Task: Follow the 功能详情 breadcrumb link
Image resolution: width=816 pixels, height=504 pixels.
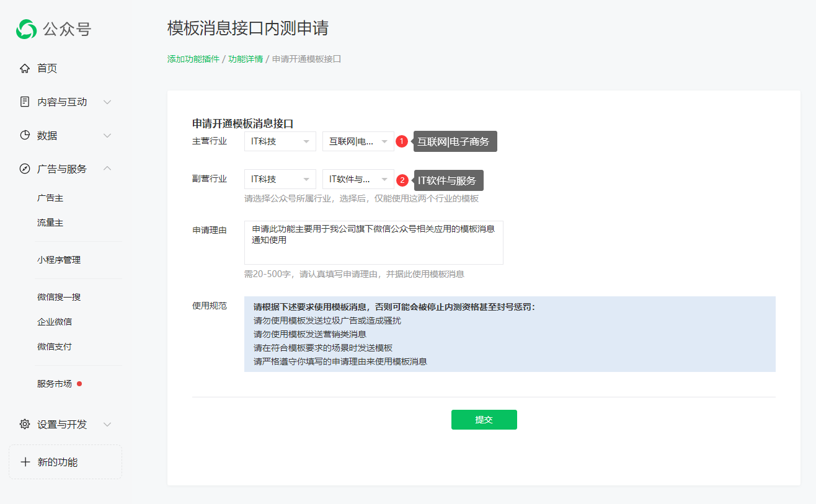Action: tap(246, 59)
